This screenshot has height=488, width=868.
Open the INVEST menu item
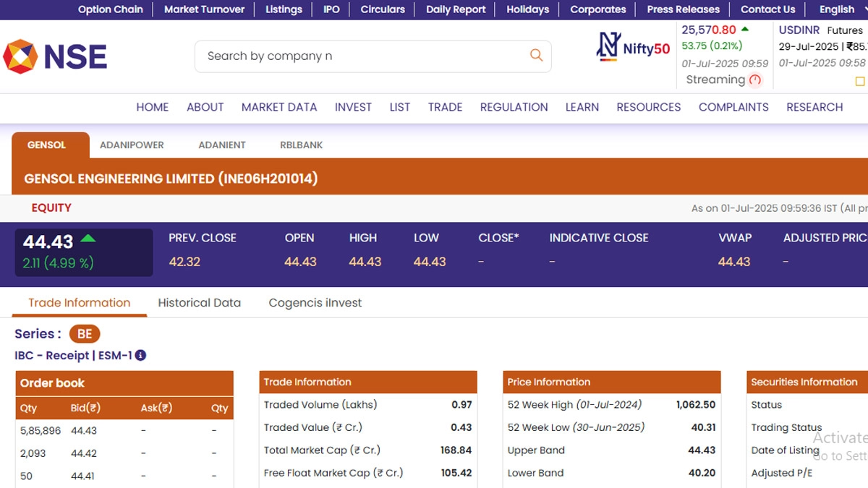click(x=353, y=107)
